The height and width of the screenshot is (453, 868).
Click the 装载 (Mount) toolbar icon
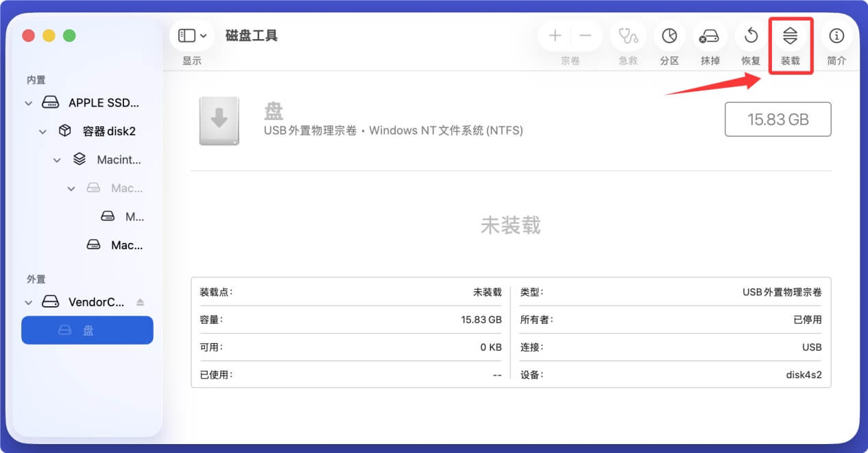[791, 36]
